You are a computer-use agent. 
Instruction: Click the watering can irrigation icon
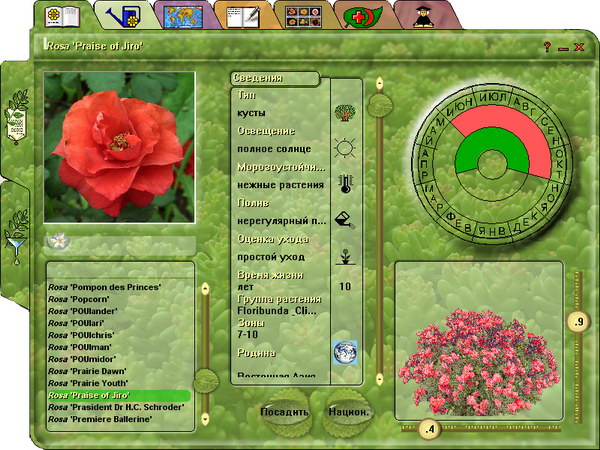pos(345,220)
